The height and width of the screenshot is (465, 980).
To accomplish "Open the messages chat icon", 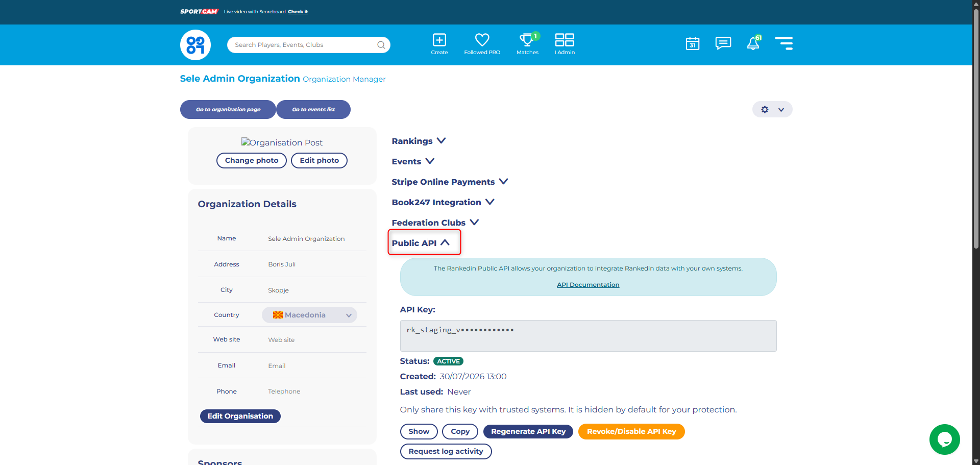I will tap(723, 43).
